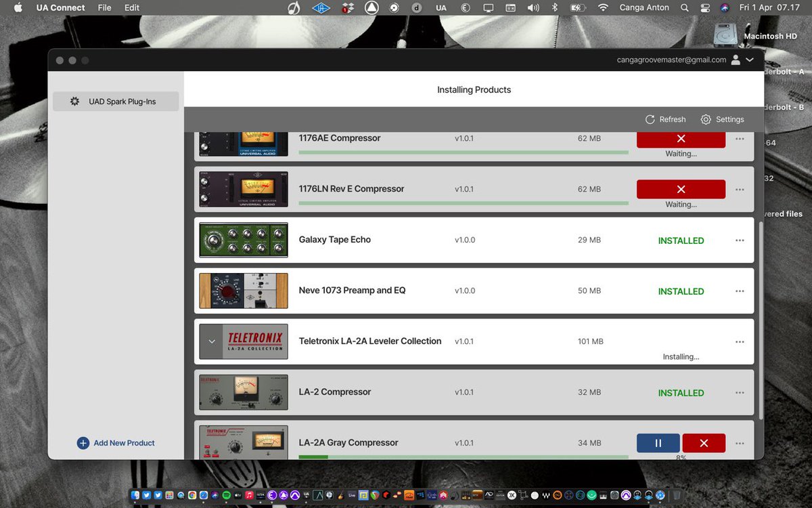Open the UA Connect menu

[x=61, y=7]
